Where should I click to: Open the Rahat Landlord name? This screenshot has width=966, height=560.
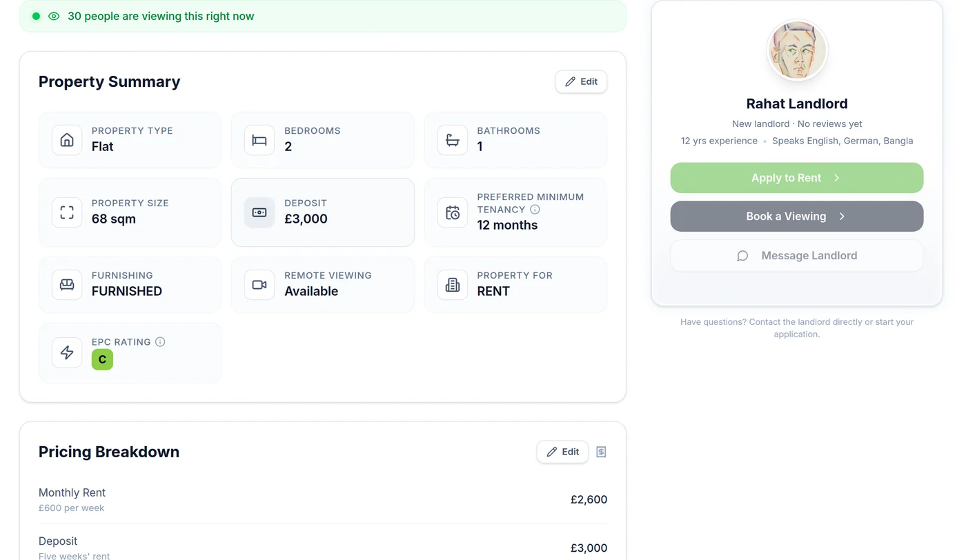tap(797, 103)
